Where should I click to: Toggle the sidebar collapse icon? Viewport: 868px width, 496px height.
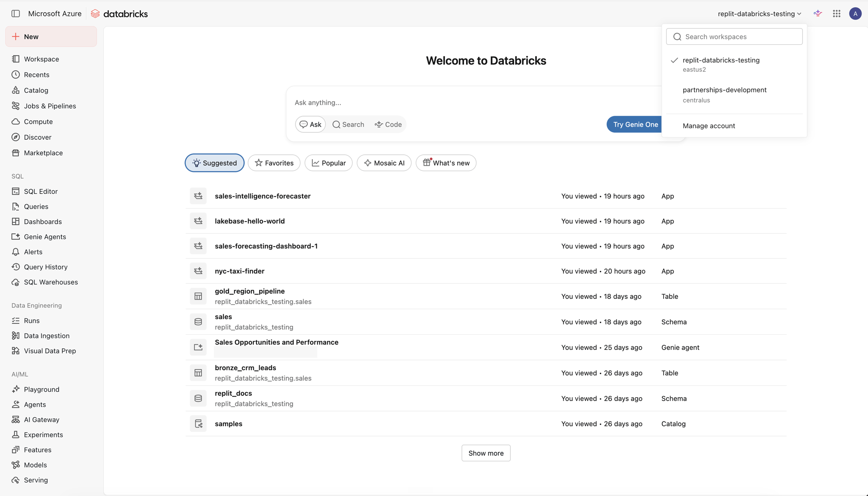tap(16, 13)
